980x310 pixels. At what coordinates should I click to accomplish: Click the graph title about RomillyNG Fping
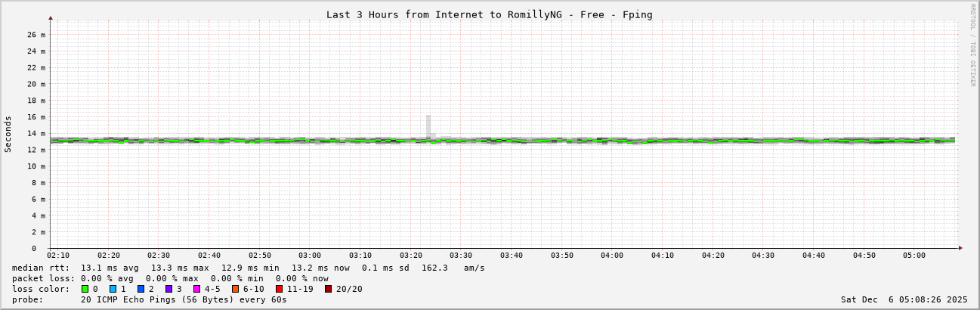click(490, 14)
